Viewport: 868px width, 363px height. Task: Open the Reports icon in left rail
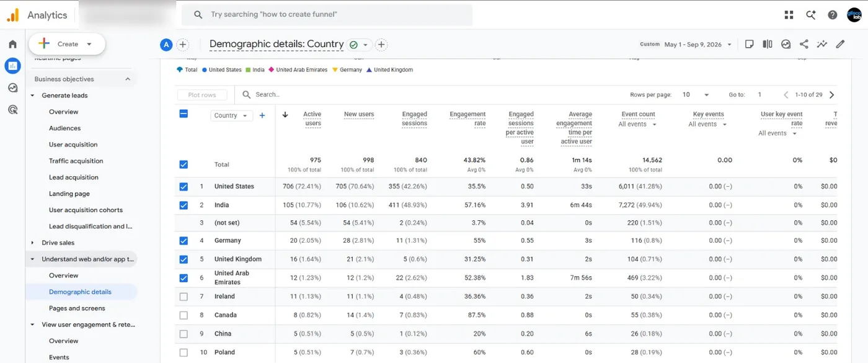click(x=12, y=65)
